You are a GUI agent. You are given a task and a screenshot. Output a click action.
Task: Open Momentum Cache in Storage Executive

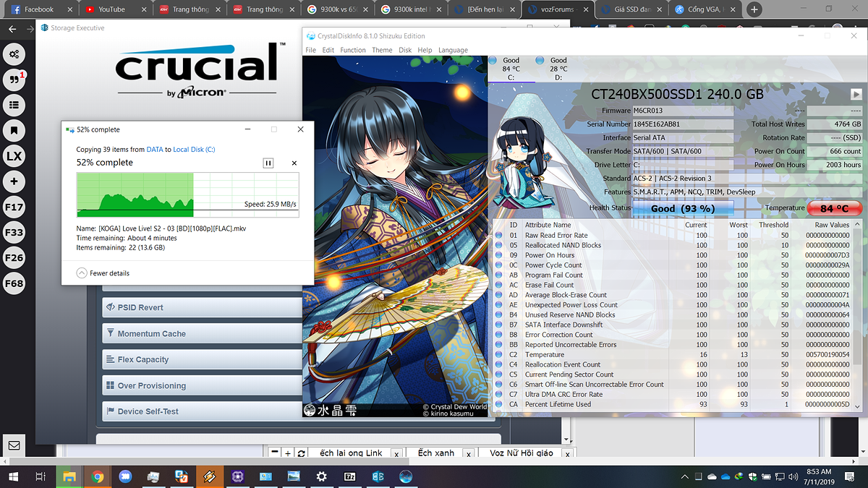[202, 333]
